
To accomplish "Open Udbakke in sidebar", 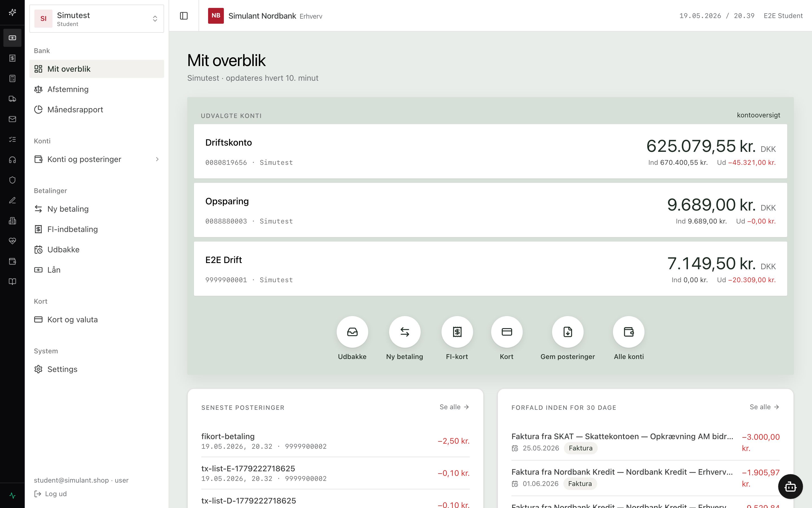I will [x=97, y=250].
